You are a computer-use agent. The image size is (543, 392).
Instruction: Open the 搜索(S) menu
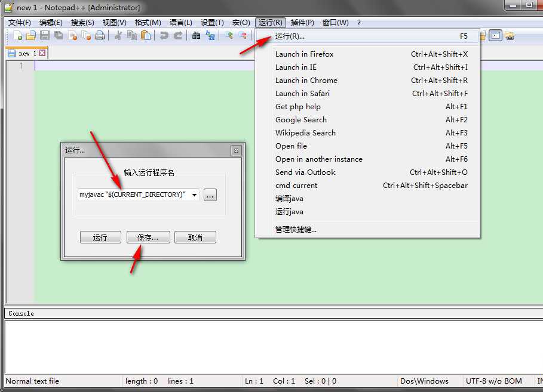pyautogui.click(x=82, y=23)
